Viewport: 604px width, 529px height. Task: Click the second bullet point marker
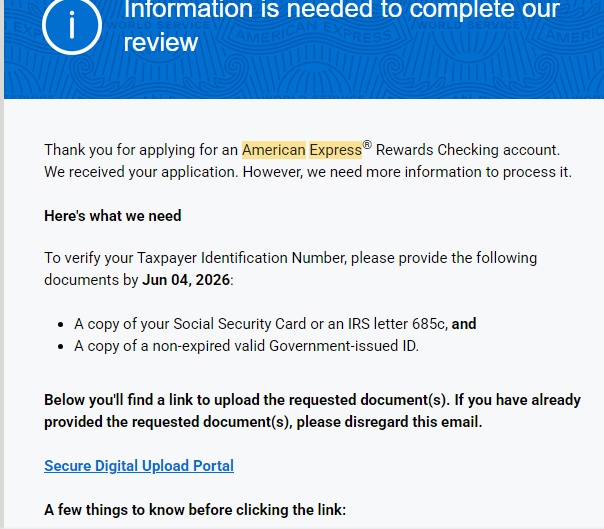click(x=60, y=347)
